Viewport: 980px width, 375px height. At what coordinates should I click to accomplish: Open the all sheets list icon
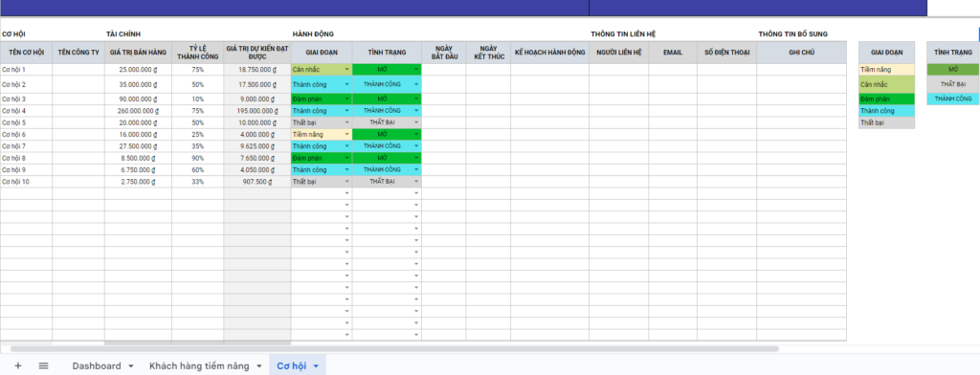pos(43,365)
